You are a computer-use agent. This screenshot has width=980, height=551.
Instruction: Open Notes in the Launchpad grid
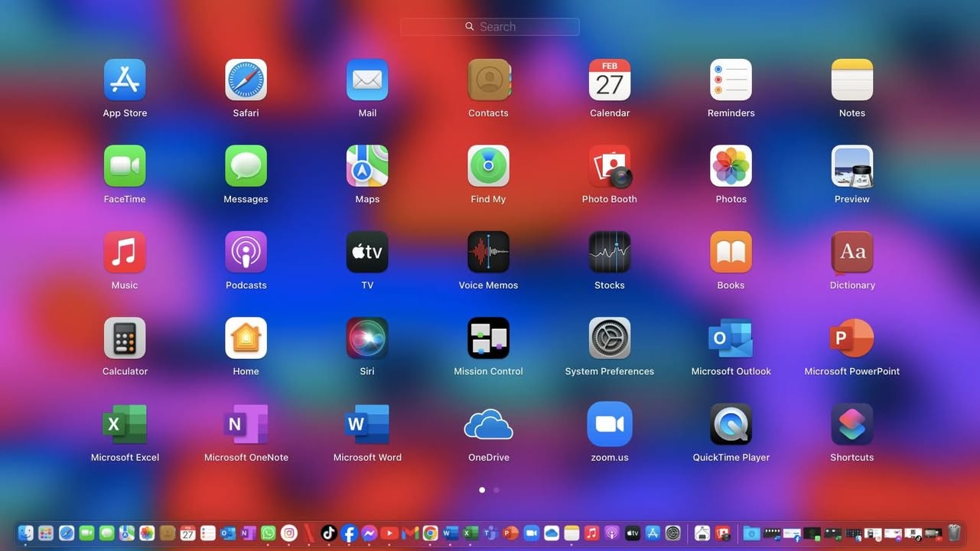tap(852, 80)
